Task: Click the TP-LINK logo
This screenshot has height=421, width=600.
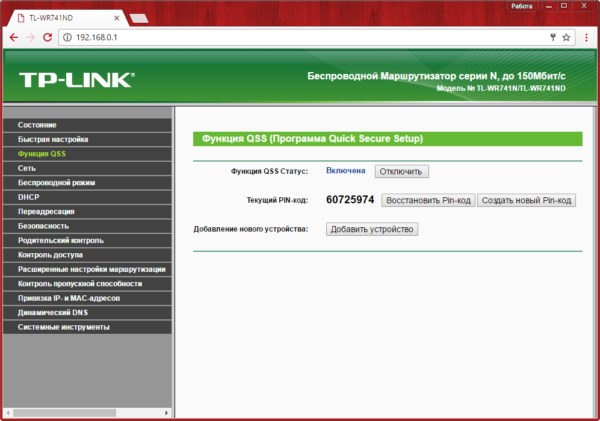Action: tap(77, 80)
